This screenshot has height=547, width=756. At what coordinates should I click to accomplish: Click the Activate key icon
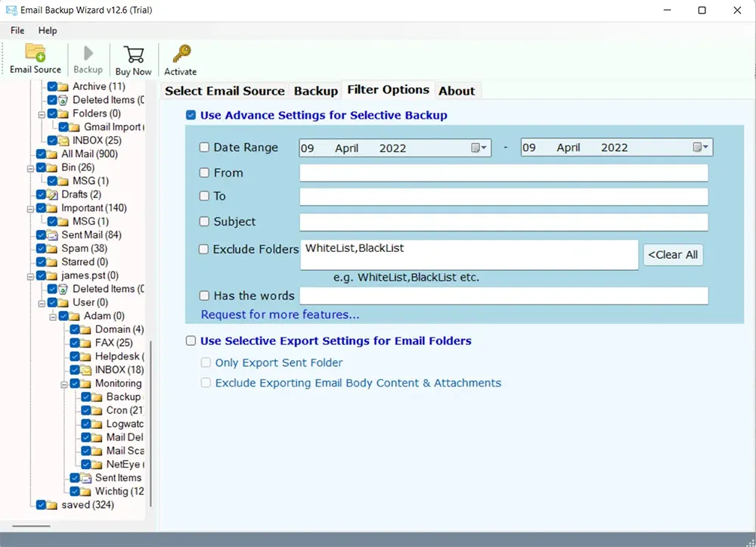tap(180, 54)
